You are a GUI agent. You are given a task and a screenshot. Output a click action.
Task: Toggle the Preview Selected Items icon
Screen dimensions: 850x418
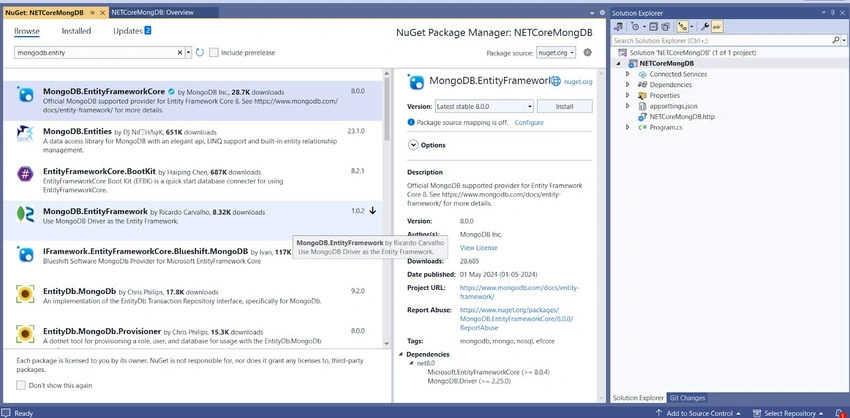click(717, 26)
